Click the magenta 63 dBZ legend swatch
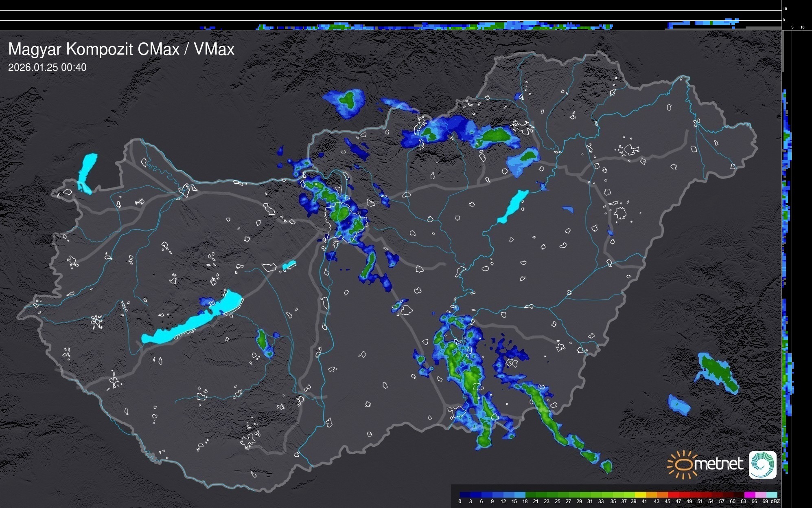812x508 pixels. (749, 495)
